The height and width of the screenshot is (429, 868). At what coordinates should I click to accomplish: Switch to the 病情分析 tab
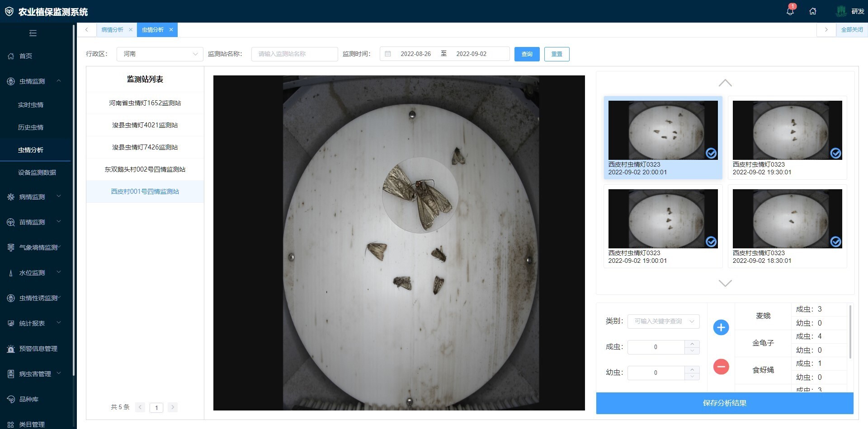click(x=112, y=30)
